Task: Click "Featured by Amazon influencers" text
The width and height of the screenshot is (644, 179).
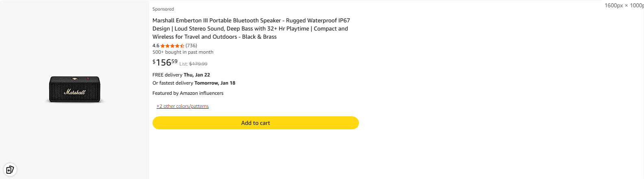Action: (x=188, y=93)
